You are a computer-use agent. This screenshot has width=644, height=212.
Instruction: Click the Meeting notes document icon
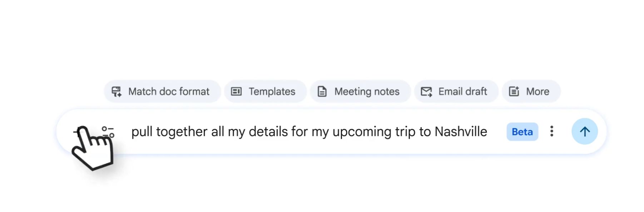point(322,92)
